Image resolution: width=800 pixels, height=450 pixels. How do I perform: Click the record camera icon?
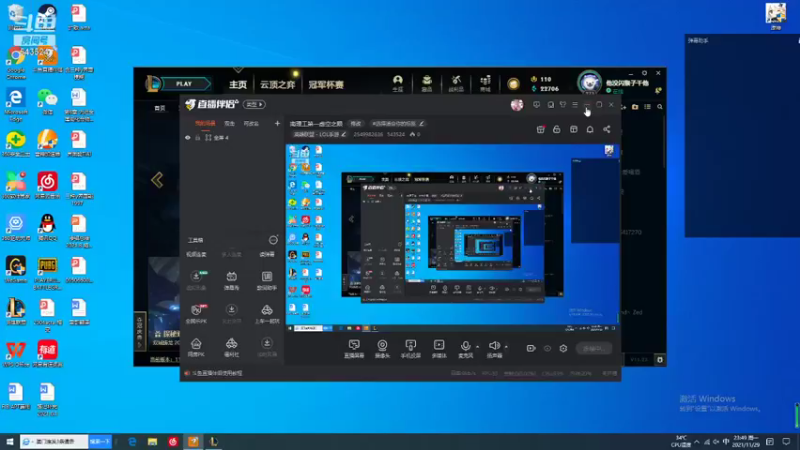tap(531, 348)
